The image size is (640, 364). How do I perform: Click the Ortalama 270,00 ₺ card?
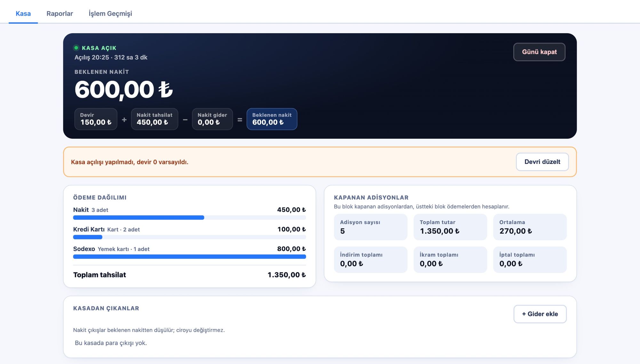[530, 227]
